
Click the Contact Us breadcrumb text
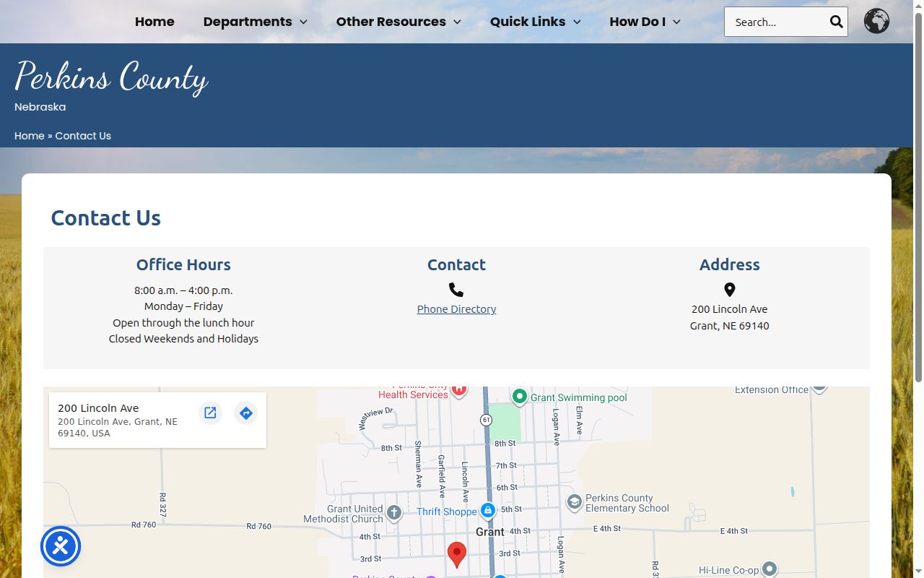[x=83, y=136]
